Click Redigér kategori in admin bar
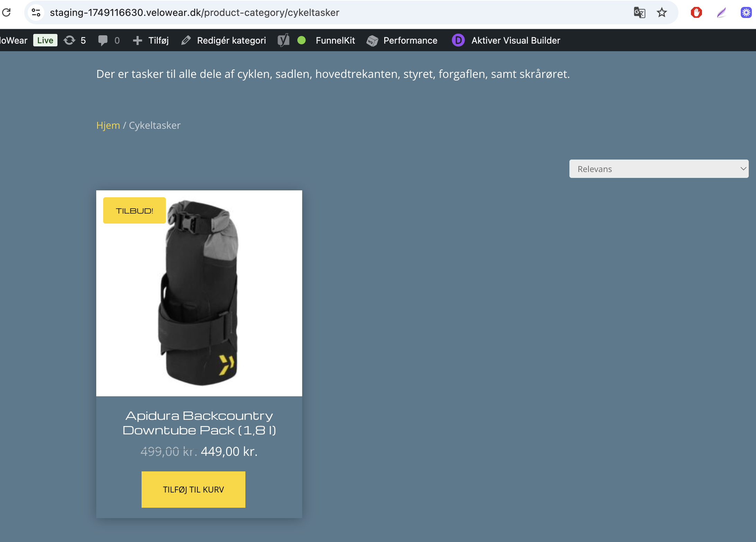 coord(224,40)
